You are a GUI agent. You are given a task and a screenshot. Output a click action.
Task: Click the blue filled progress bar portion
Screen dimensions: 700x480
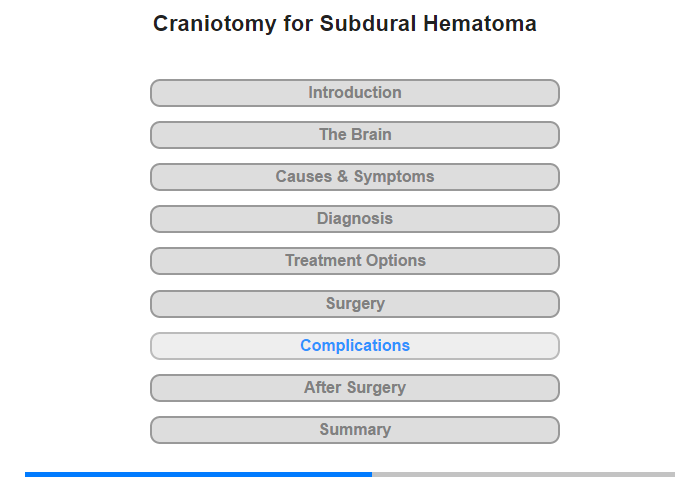pyautogui.click(x=198, y=474)
